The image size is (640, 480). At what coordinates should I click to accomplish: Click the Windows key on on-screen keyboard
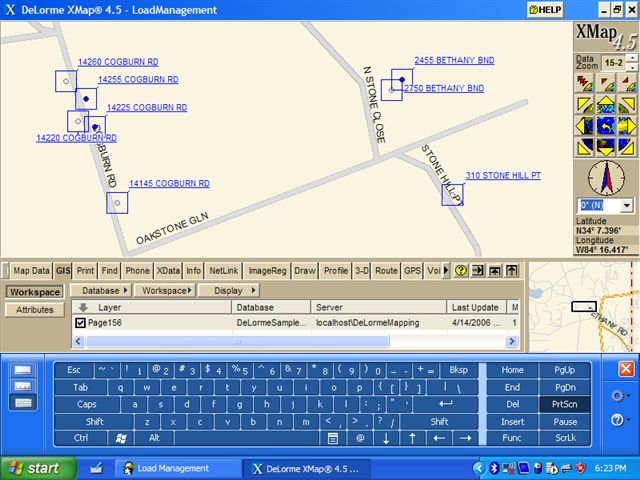click(121, 438)
